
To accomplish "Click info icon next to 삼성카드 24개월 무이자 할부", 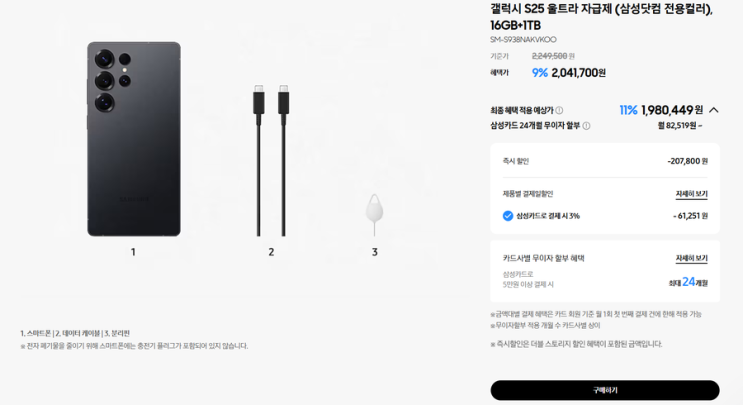I will tap(586, 126).
